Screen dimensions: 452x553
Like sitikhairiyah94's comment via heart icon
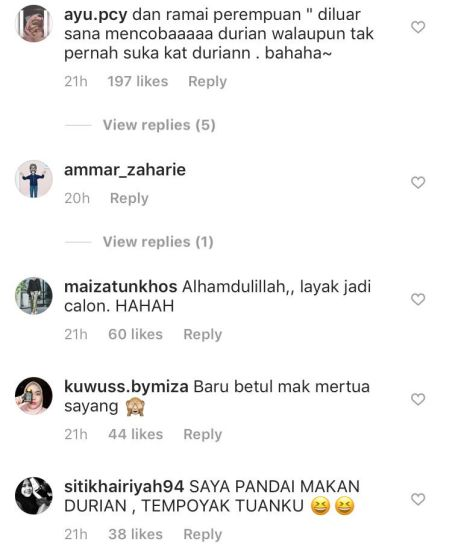pos(418,499)
